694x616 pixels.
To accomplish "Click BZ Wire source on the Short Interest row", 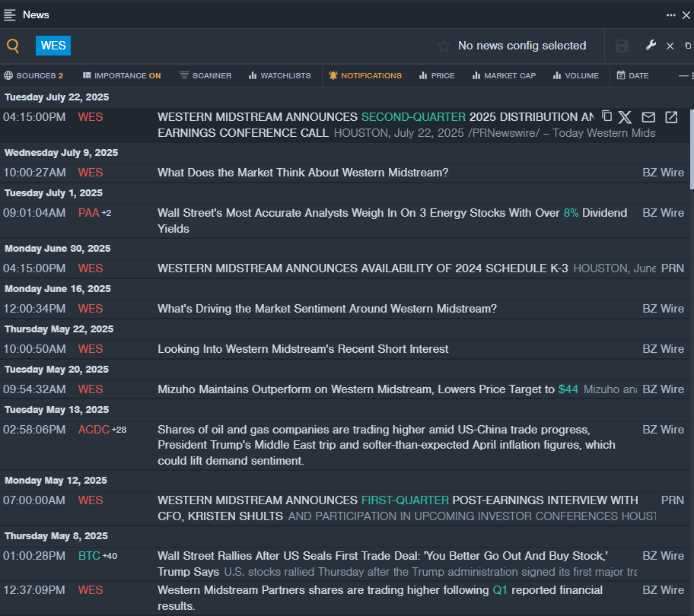I will point(663,349).
